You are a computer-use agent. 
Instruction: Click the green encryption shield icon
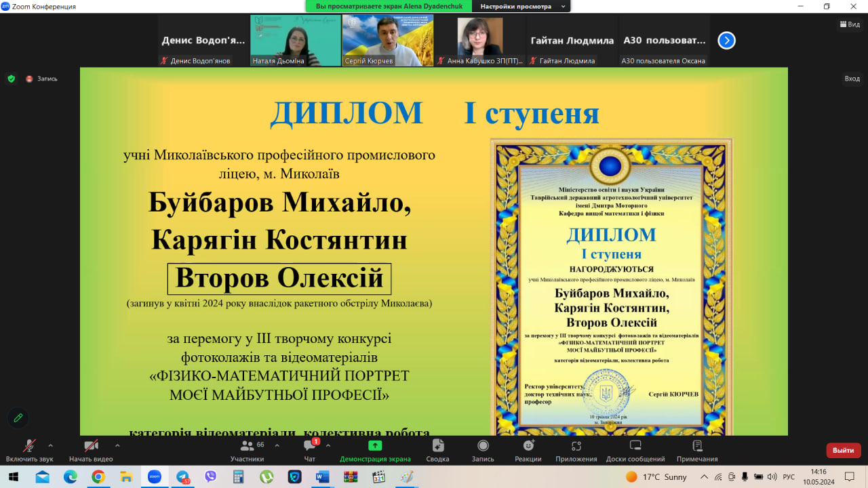coord(11,79)
